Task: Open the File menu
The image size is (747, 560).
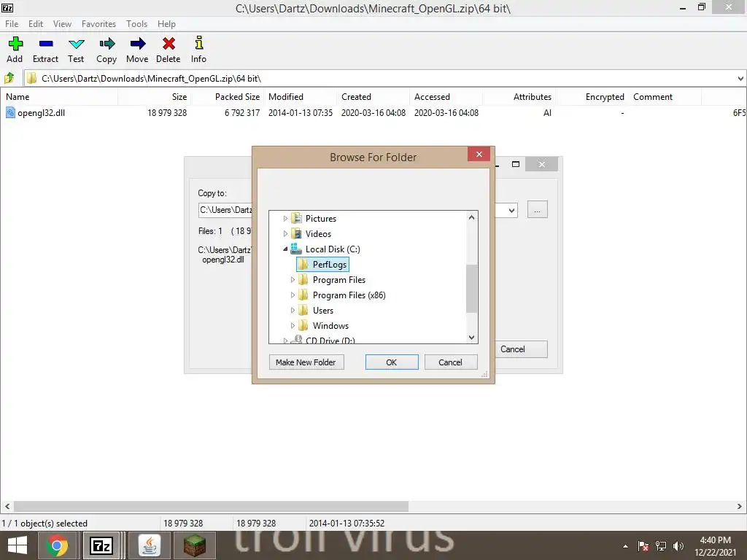Action: [x=12, y=24]
